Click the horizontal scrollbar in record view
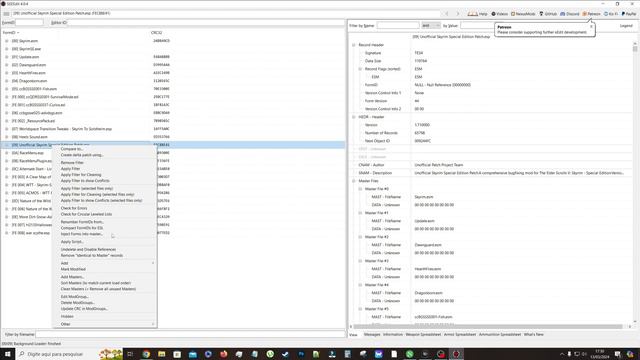This screenshot has width=640, height=360. [x=488, y=327]
